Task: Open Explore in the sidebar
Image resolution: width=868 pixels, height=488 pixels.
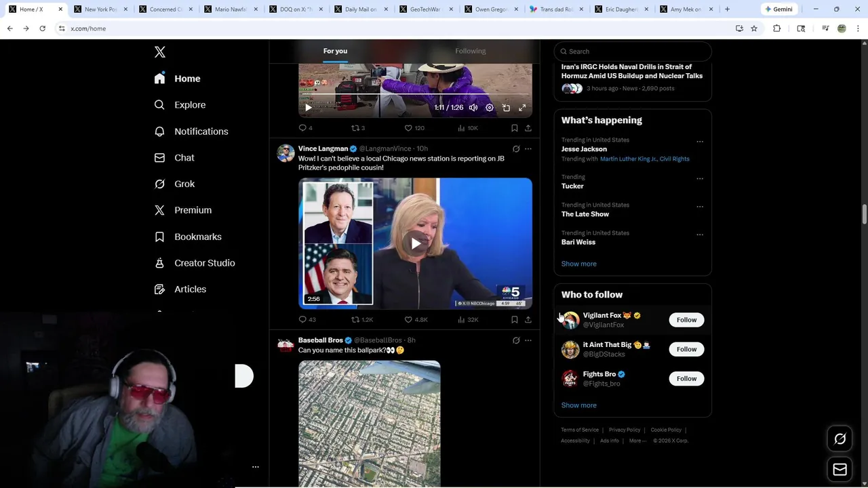Action: [180, 105]
